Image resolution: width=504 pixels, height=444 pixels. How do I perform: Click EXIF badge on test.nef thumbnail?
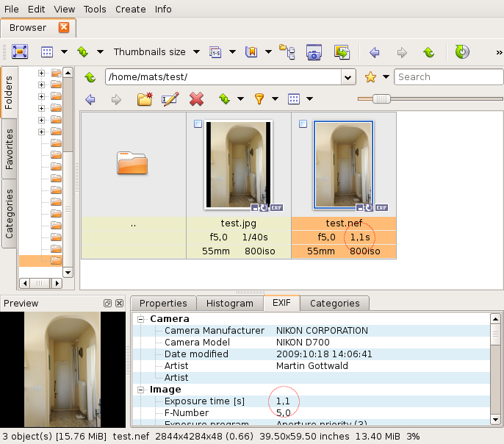(381, 208)
